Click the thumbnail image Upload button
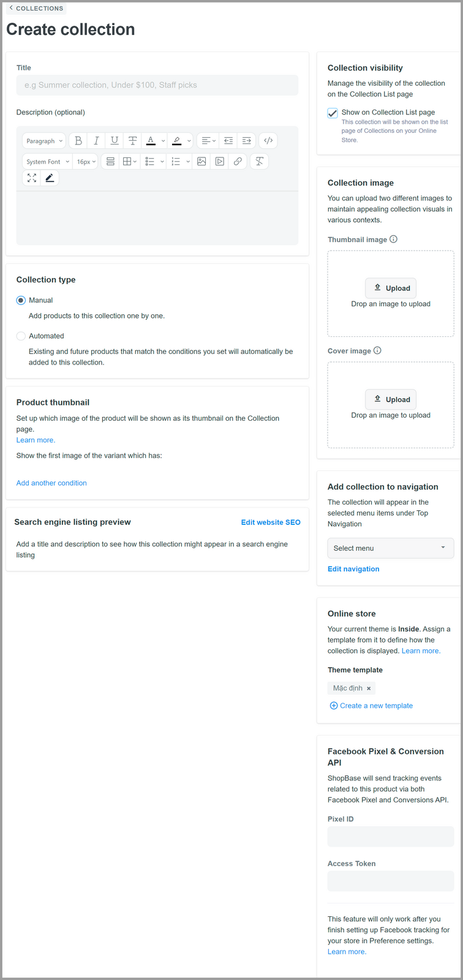The image size is (463, 980). pyautogui.click(x=391, y=288)
